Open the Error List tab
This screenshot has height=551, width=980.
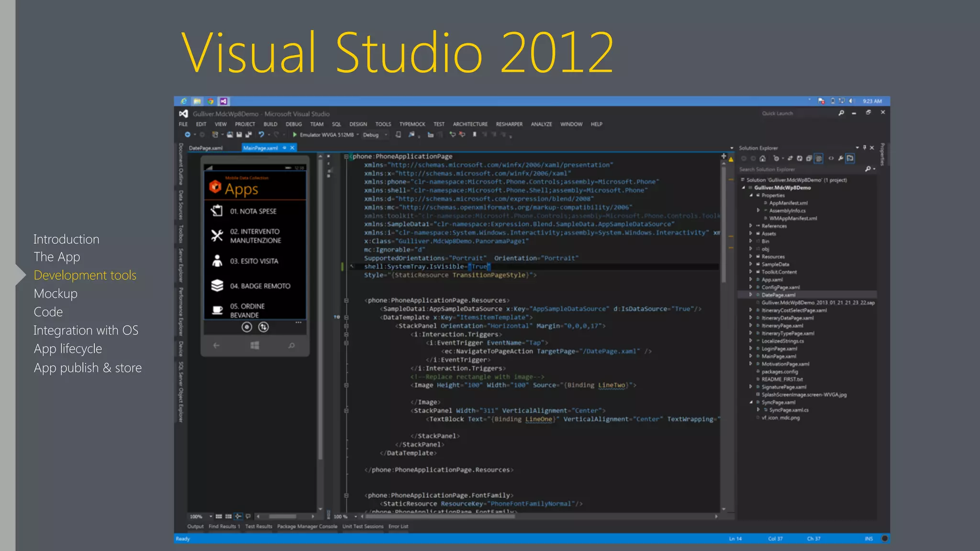click(398, 527)
